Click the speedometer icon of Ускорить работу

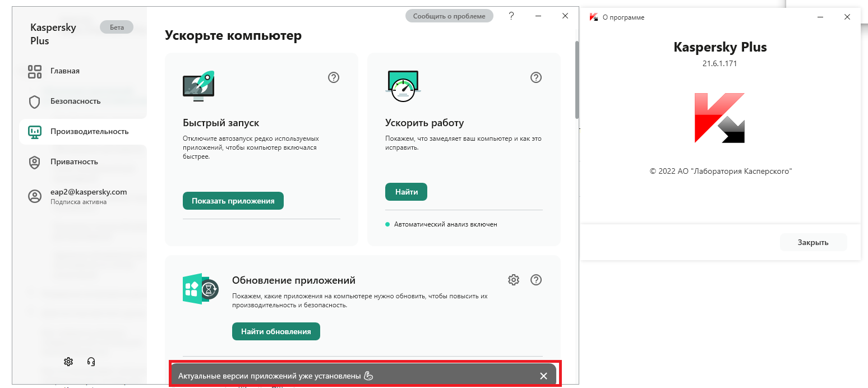coord(403,86)
